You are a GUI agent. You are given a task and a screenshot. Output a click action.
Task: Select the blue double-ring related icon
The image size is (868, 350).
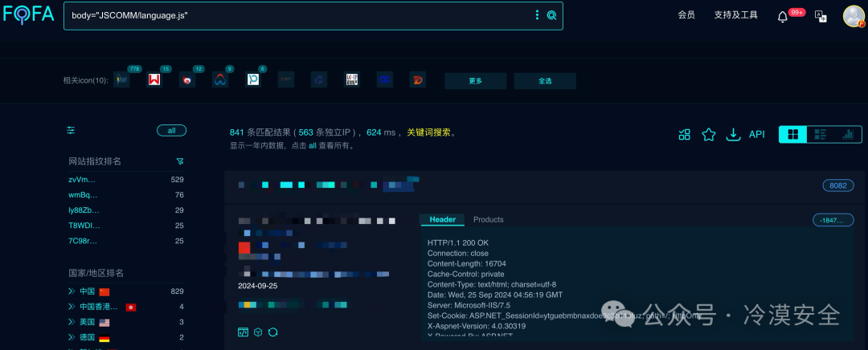point(385,80)
